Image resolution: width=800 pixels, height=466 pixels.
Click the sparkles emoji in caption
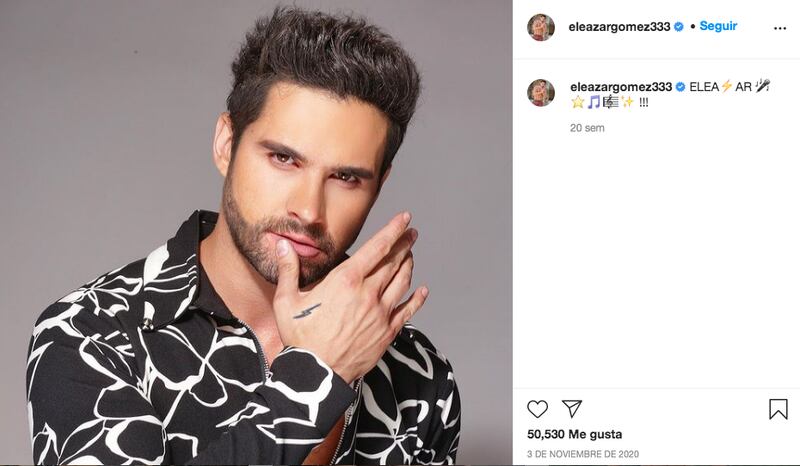point(627,102)
